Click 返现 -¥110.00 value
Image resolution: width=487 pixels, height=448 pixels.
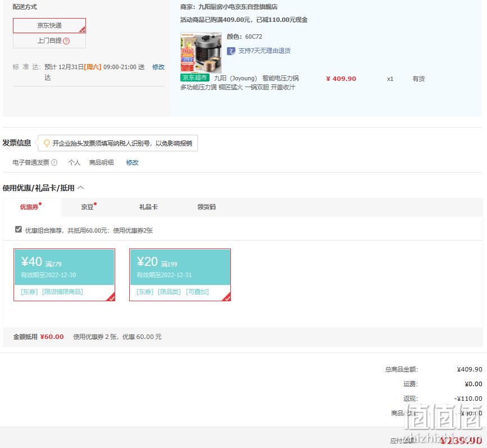pos(468,399)
